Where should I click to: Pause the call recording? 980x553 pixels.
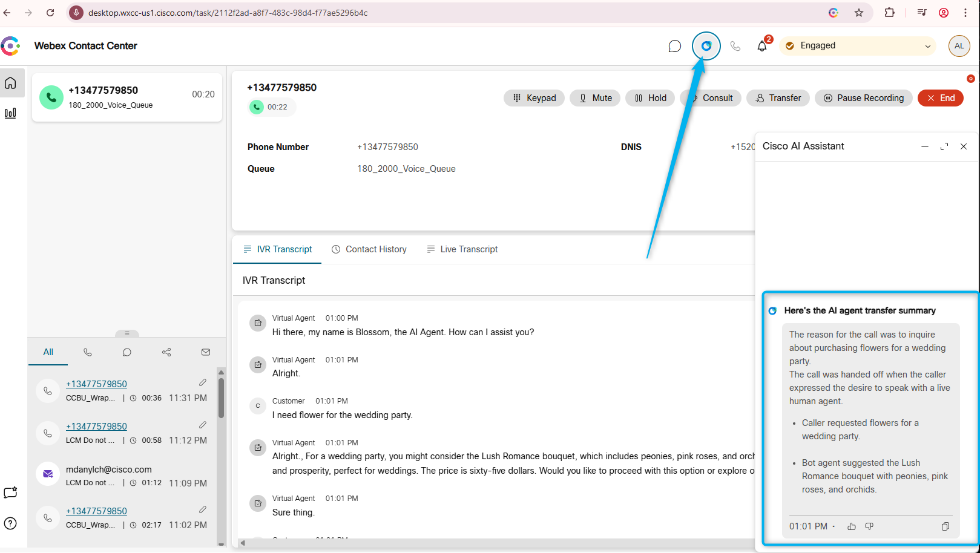tap(863, 98)
